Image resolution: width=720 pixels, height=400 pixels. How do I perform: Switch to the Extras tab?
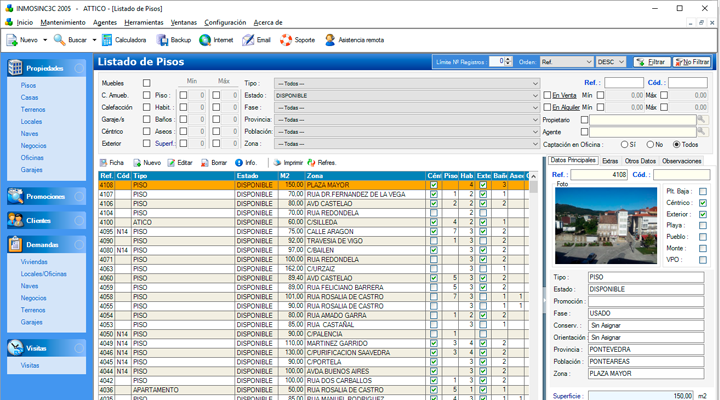(610, 161)
